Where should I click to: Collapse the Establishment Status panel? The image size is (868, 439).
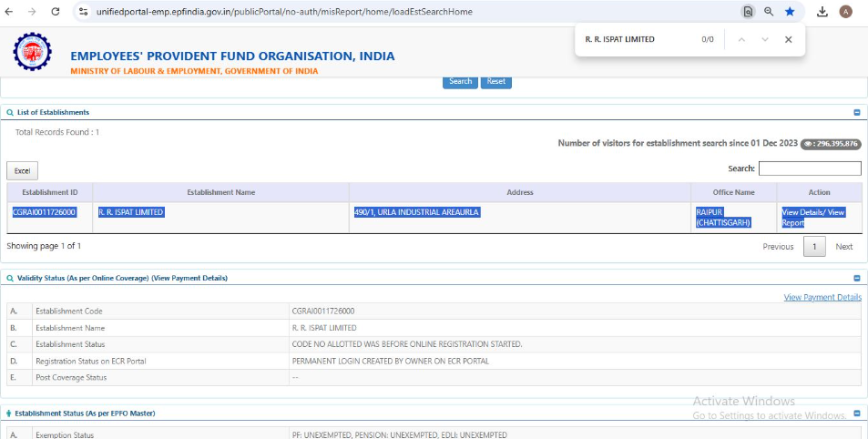click(x=857, y=413)
